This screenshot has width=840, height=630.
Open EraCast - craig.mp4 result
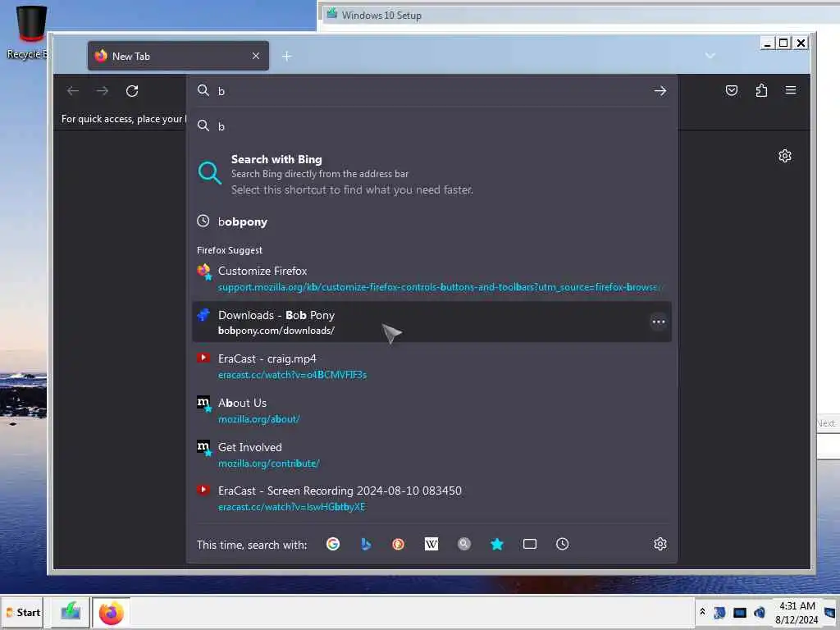tap(431, 367)
